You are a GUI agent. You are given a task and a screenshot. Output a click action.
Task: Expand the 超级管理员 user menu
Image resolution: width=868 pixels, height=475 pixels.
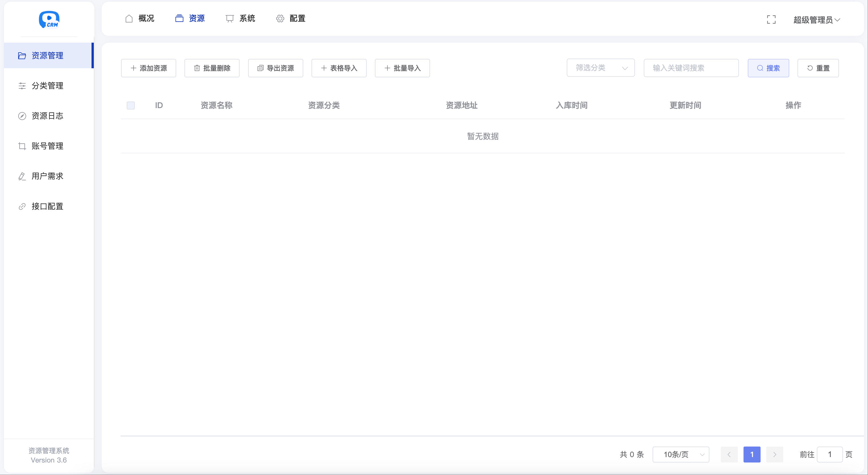point(817,20)
